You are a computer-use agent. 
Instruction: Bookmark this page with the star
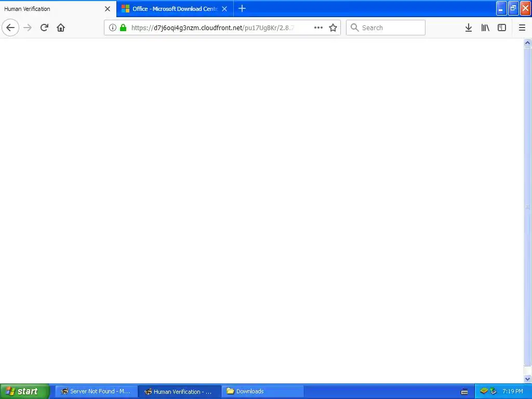tap(333, 28)
